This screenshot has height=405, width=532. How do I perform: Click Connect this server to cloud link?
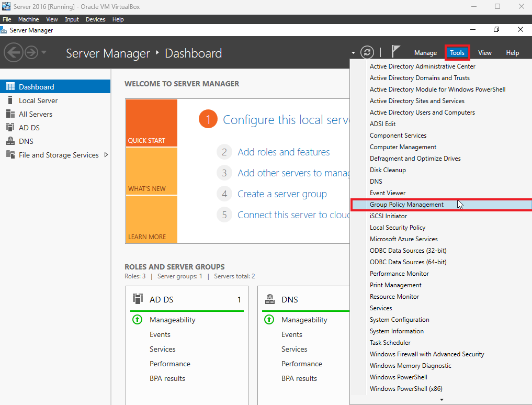[293, 215]
